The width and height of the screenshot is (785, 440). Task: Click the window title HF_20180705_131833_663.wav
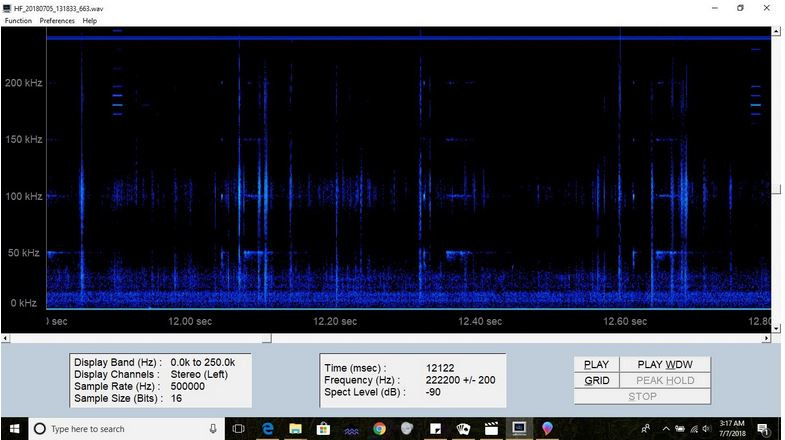click(59, 9)
